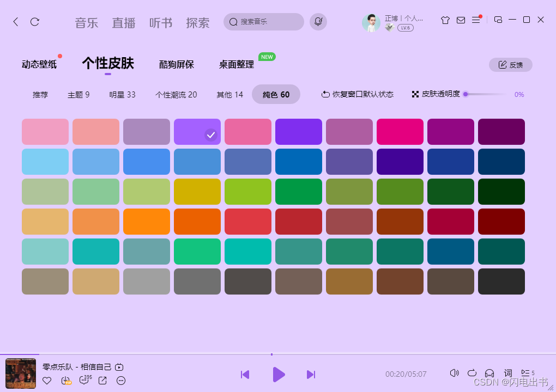
Task: Click the song progress bar marker
Action: click(271, 354)
